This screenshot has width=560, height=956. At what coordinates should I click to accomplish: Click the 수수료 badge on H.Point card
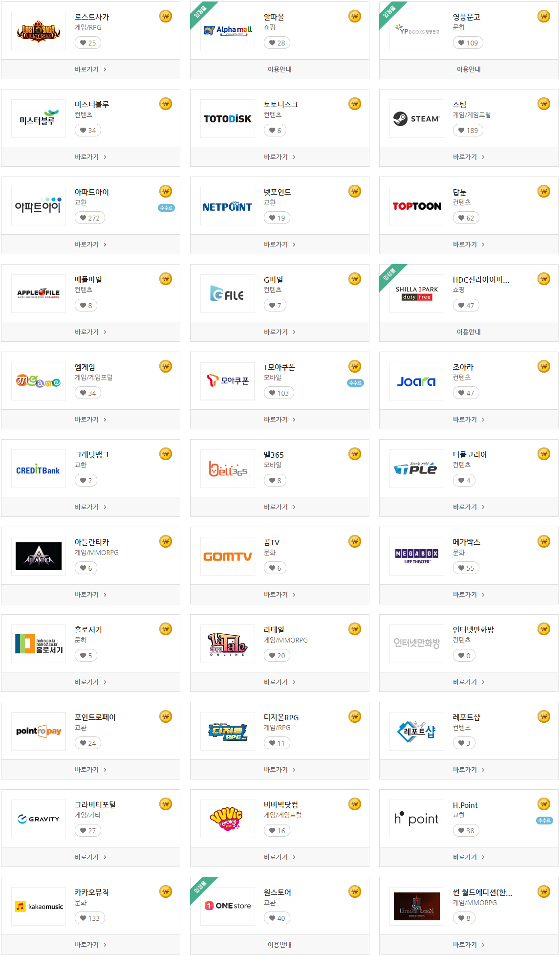(544, 821)
